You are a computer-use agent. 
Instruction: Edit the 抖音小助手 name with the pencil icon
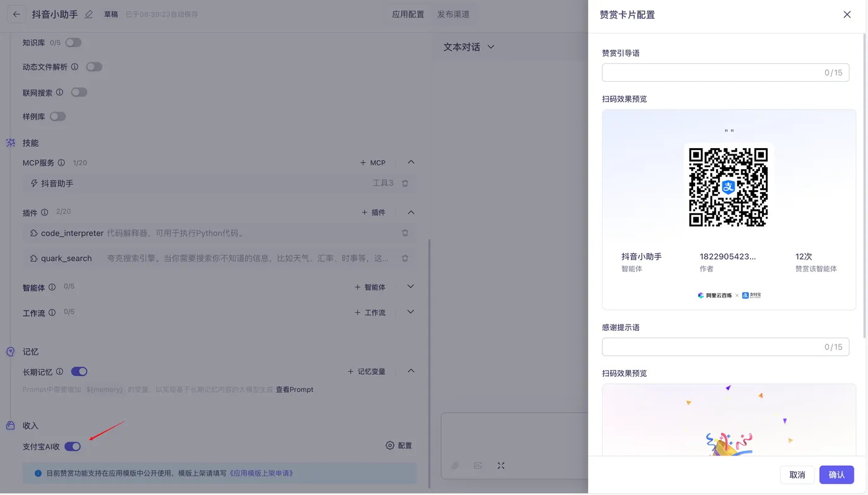(x=89, y=14)
